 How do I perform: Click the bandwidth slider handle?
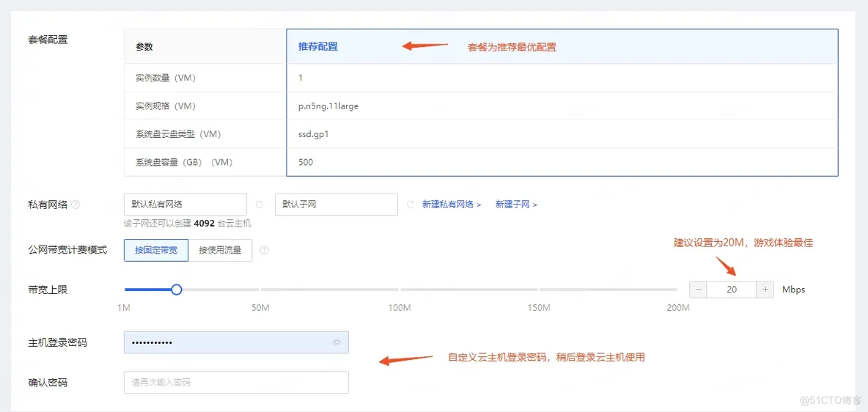point(177,289)
